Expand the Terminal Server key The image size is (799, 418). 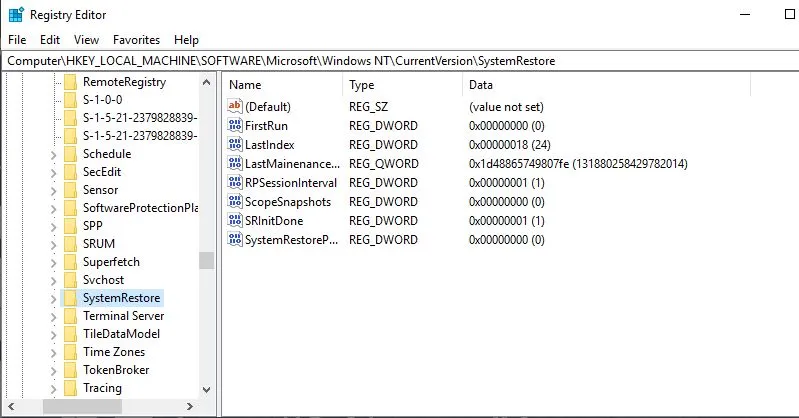pyautogui.click(x=53, y=316)
